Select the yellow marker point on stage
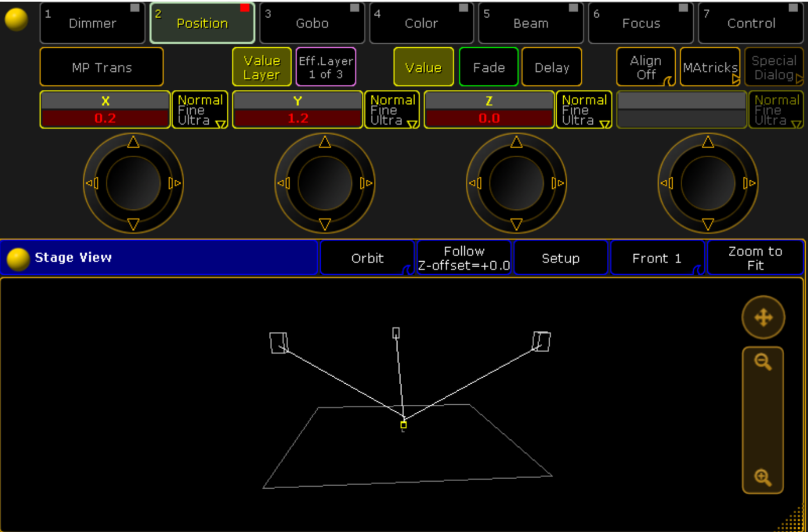The image size is (808, 532). coord(403,425)
